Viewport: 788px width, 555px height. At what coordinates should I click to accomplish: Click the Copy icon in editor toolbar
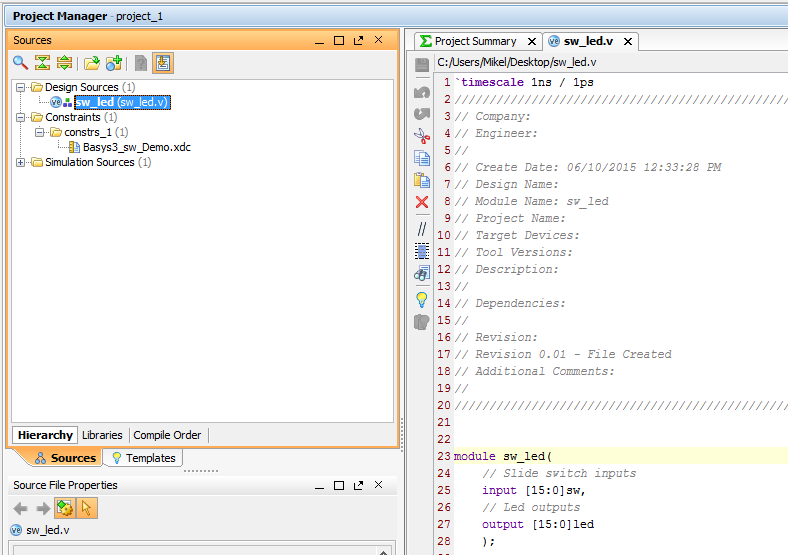422,158
